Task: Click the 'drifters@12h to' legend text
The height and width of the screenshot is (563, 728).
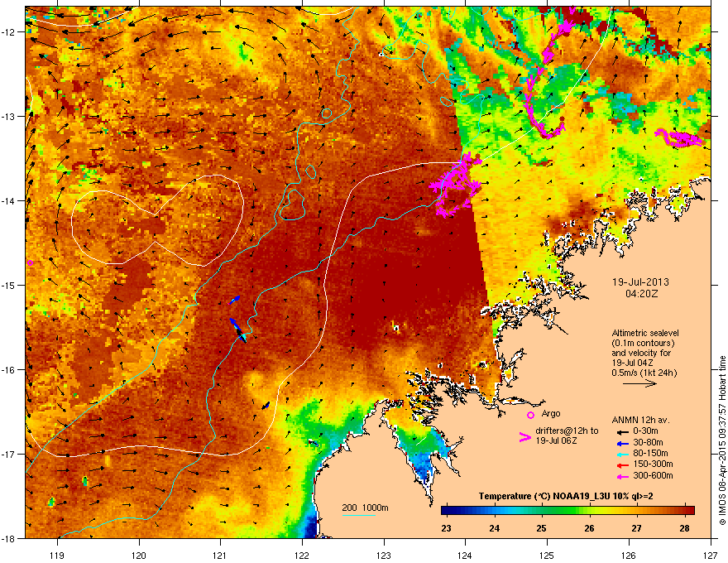Action: point(567,431)
